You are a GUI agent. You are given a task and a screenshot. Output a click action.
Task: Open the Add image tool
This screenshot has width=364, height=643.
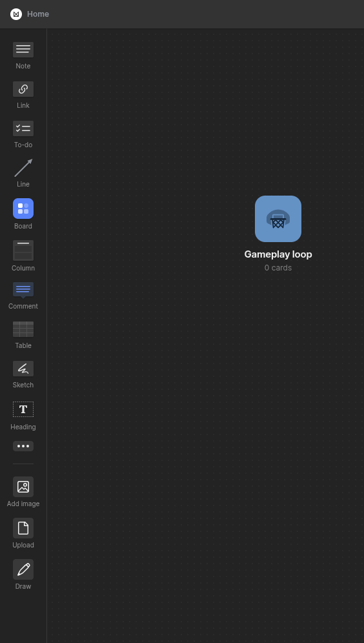(x=23, y=487)
